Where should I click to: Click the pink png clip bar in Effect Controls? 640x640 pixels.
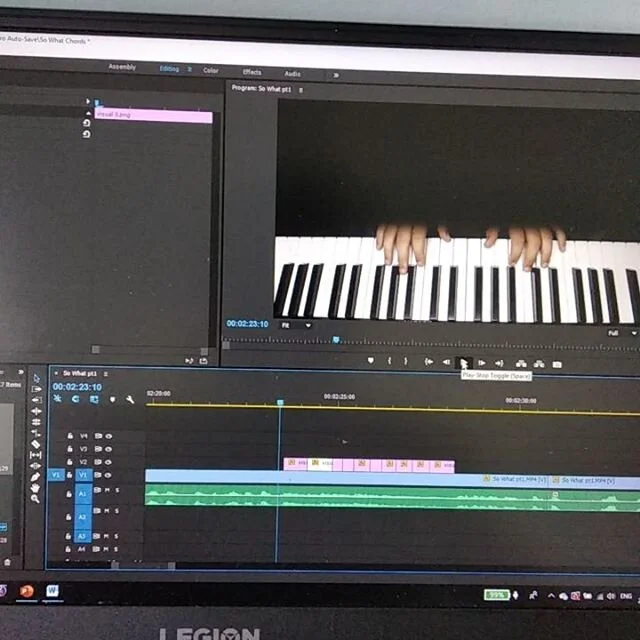click(x=153, y=116)
